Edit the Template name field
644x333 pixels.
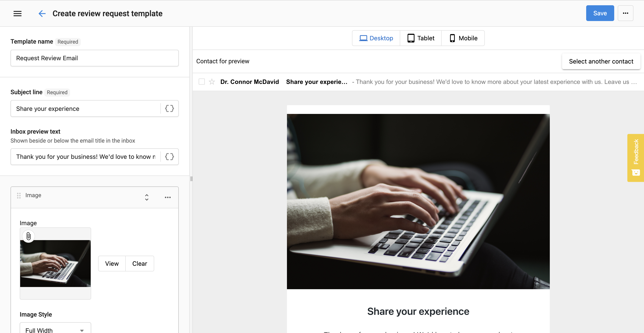pyautogui.click(x=94, y=58)
